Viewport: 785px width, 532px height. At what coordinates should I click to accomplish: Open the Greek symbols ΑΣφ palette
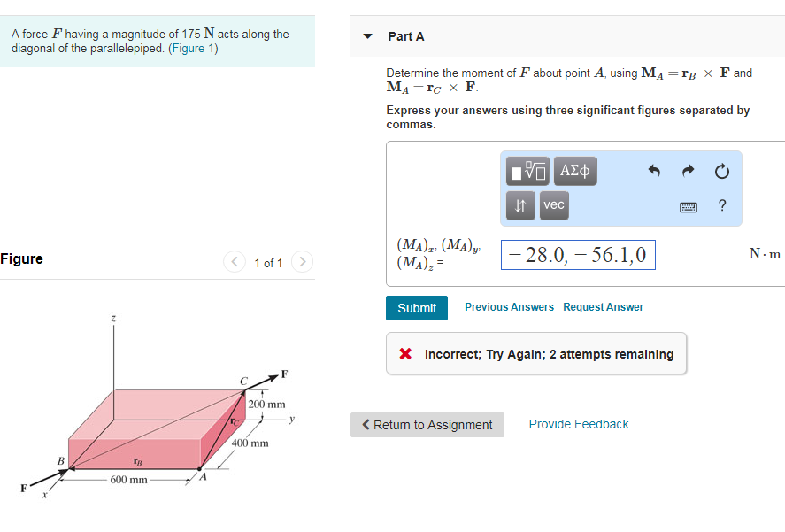(574, 171)
